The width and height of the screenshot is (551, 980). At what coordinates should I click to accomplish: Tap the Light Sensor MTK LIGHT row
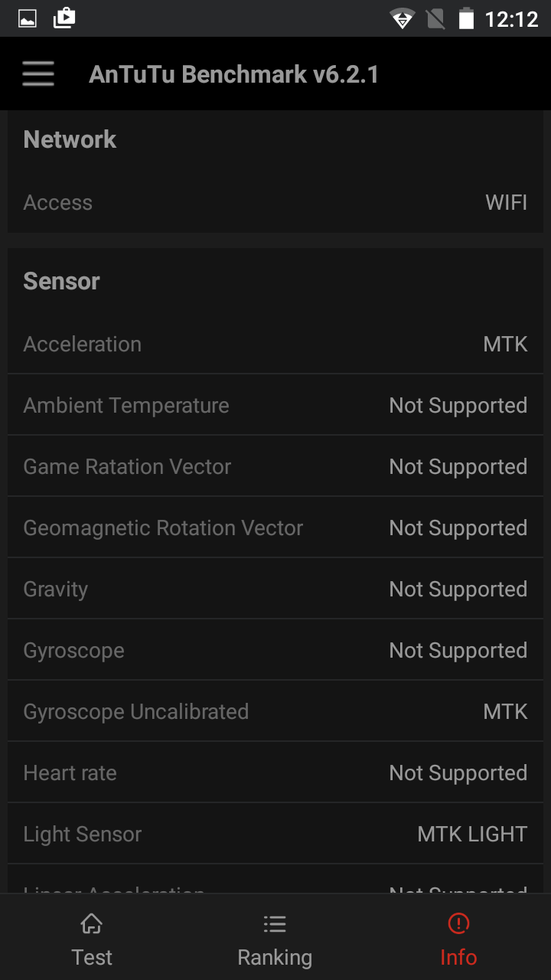(x=275, y=835)
